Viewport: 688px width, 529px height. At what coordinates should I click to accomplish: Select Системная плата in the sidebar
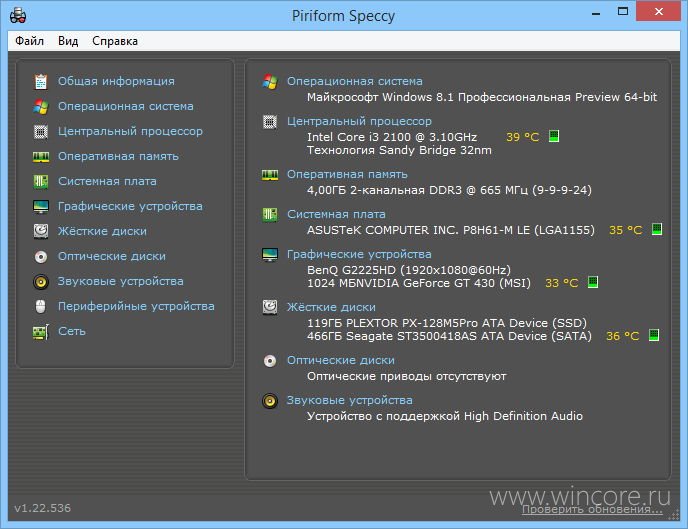[x=107, y=181]
